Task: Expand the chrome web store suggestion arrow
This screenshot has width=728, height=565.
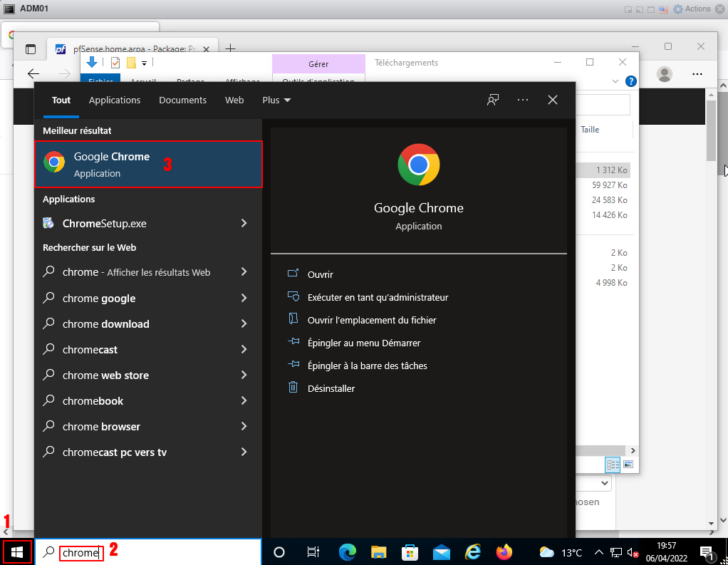Action: pyautogui.click(x=244, y=375)
